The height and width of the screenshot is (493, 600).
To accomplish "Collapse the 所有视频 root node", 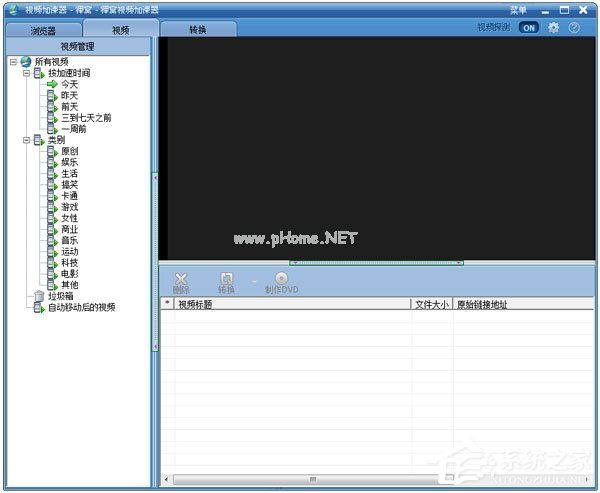I will (x=13, y=62).
